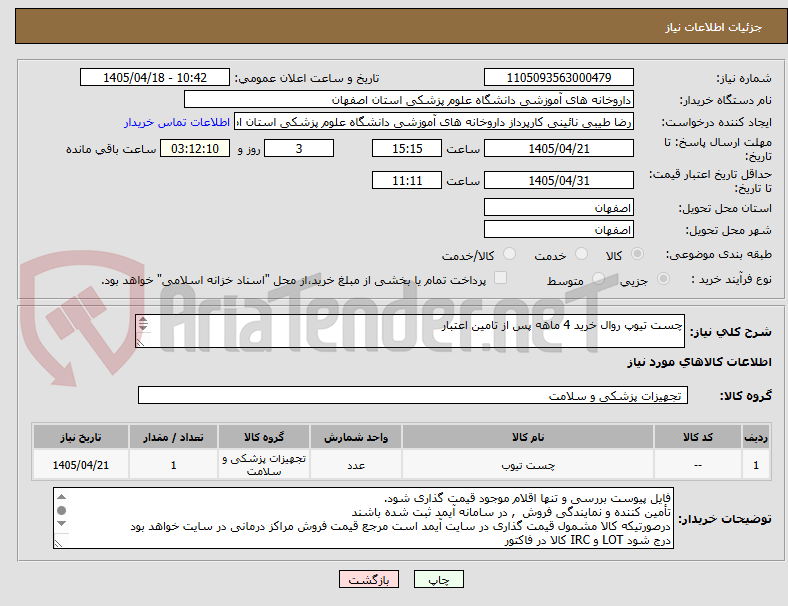Click the چاپ print button

point(439,579)
